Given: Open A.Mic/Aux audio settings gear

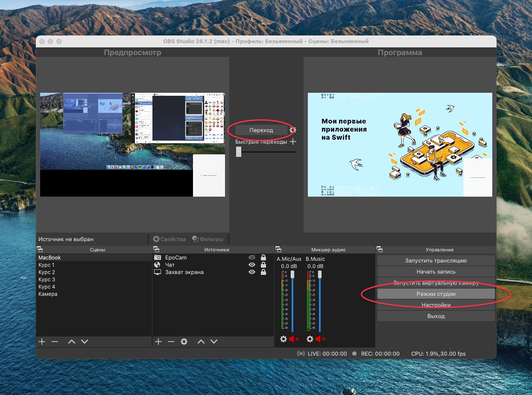Looking at the screenshot, I should 284,339.
